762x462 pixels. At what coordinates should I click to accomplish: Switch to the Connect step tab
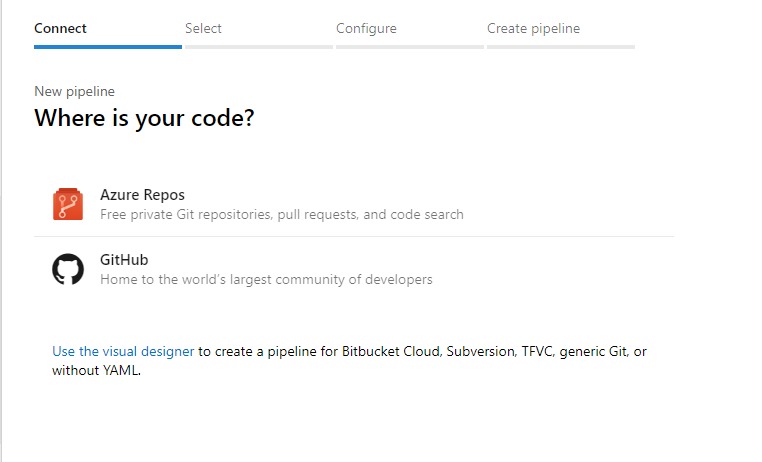coord(60,28)
